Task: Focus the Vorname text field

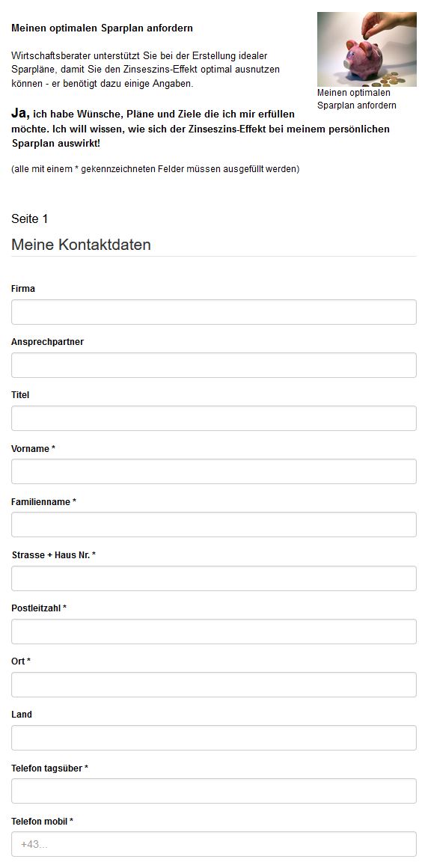Action: 214,471
